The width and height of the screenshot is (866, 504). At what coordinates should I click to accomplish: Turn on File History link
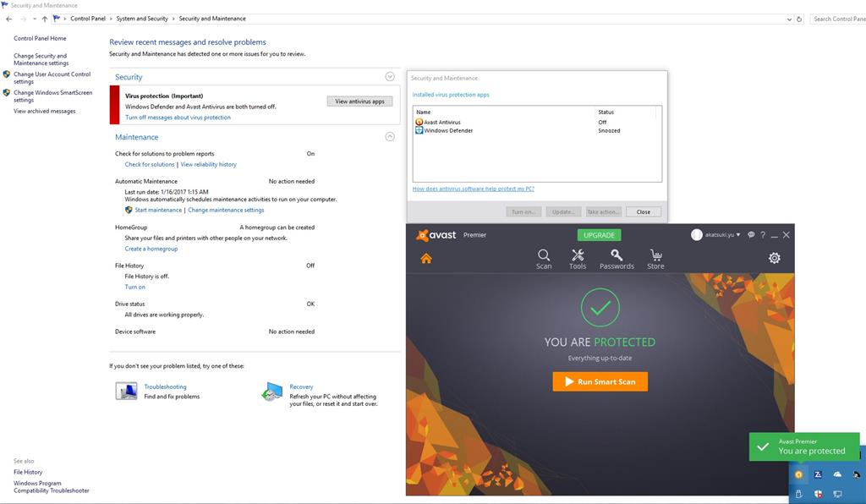tap(134, 287)
